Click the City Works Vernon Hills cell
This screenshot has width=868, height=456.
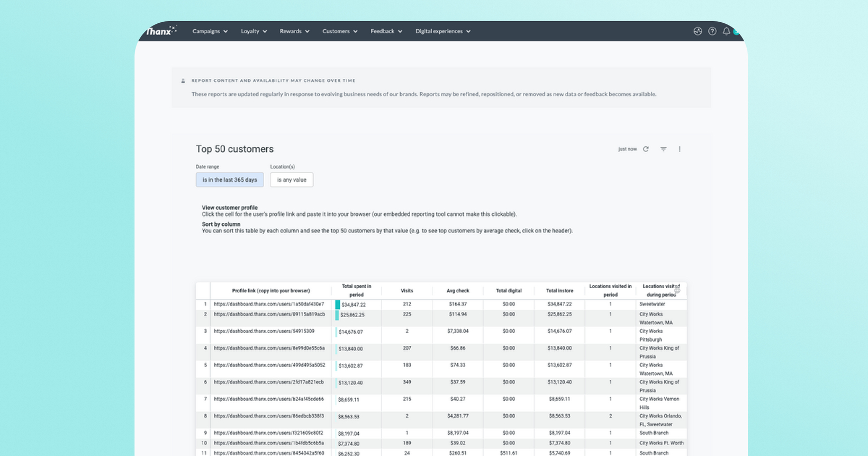tap(662, 404)
